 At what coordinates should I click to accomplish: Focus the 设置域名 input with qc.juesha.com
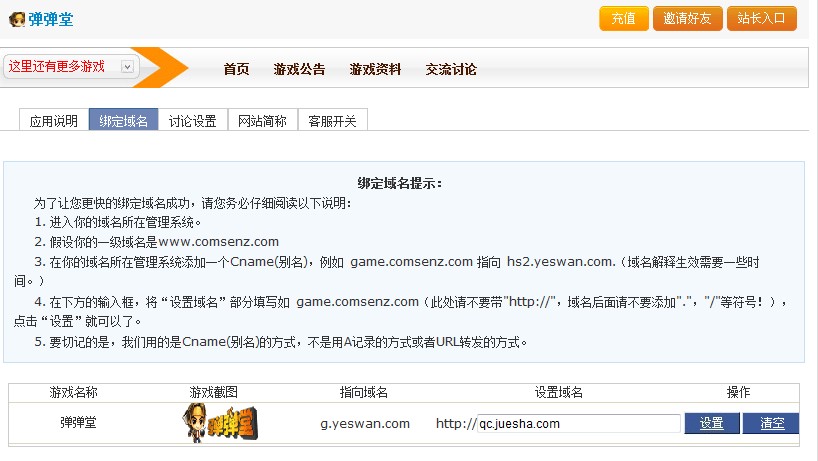click(x=579, y=423)
